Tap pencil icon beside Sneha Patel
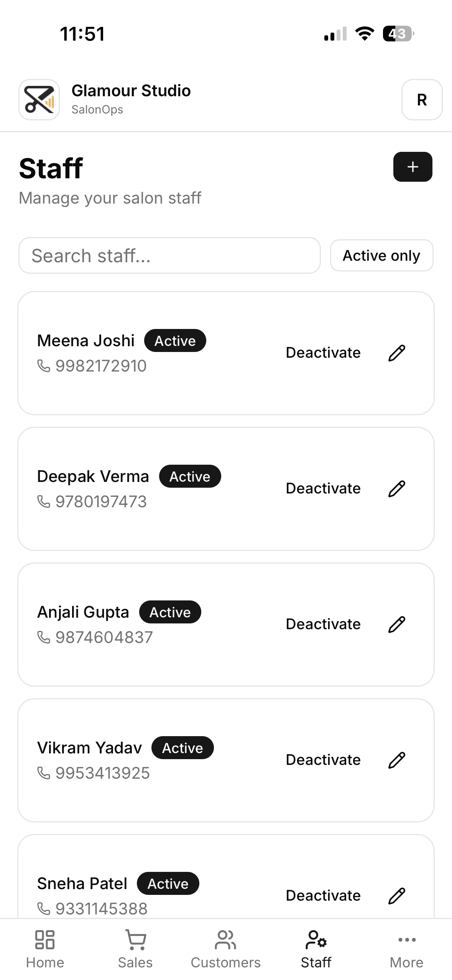The width and height of the screenshot is (452, 980). coord(396,896)
